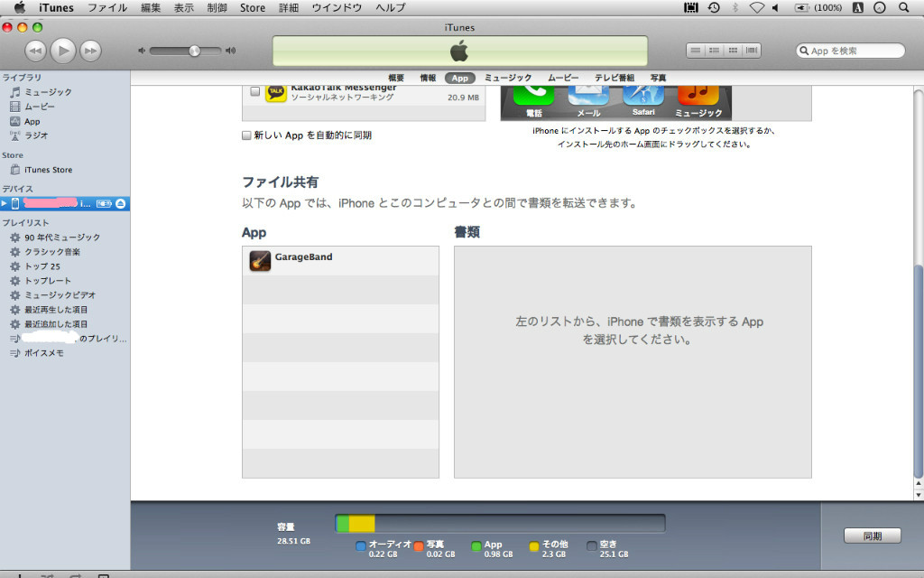924x578 pixels.
Task: Open Spotlight search in menu bar
Action: click(x=903, y=7)
